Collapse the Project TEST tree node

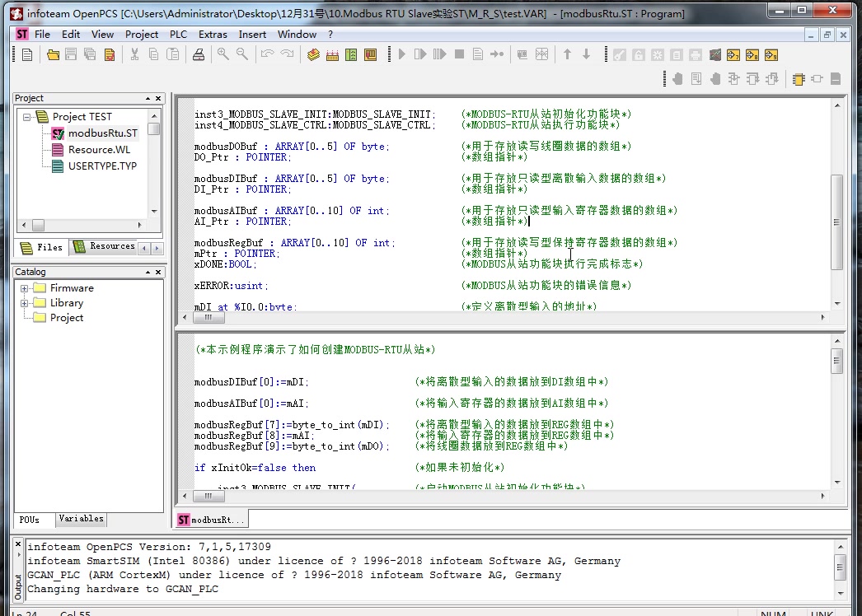click(27, 117)
